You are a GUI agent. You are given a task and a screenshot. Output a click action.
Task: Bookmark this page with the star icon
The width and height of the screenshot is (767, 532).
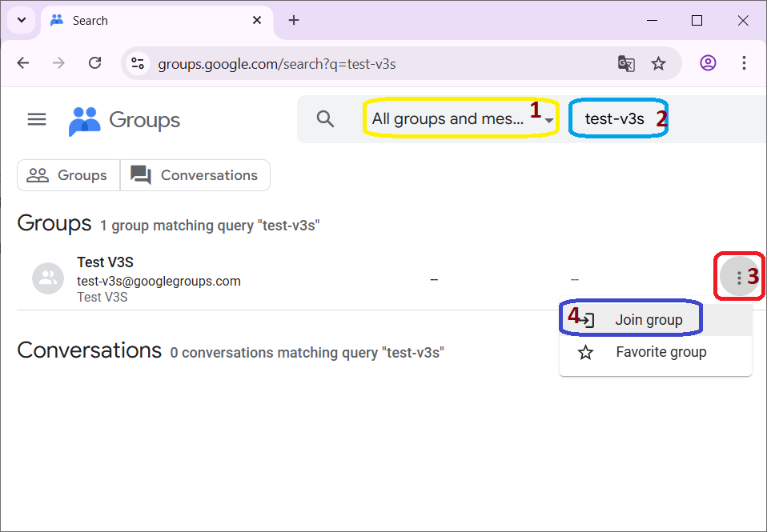(x=658, y=63)
